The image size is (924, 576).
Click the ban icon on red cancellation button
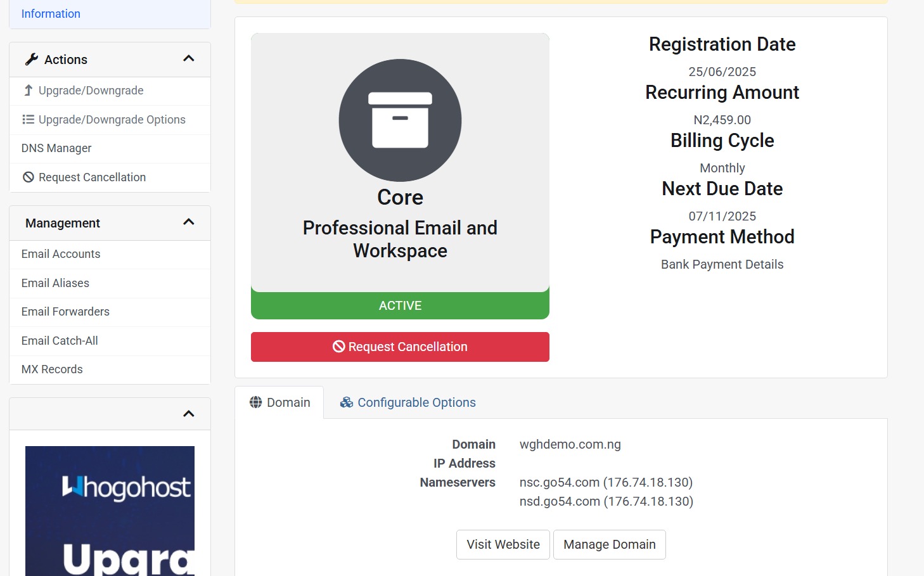click(339, 347)
